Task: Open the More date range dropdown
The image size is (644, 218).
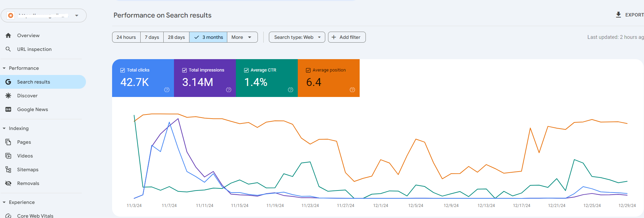Action: pos(242,37)
